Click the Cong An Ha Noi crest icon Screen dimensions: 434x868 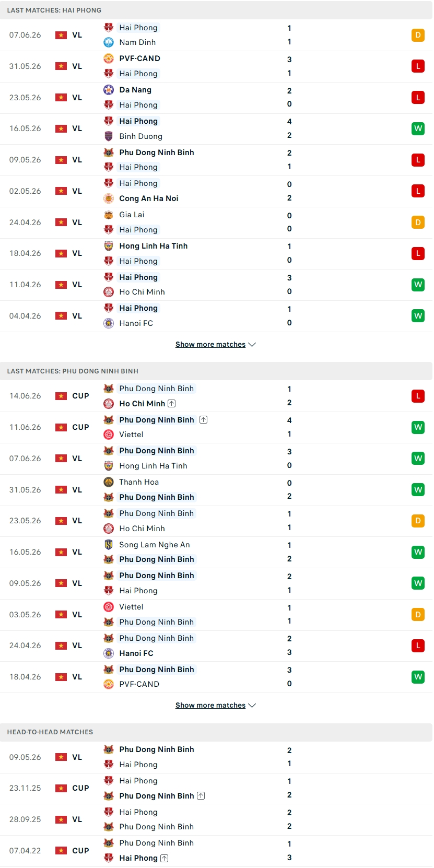click(109, 198)
